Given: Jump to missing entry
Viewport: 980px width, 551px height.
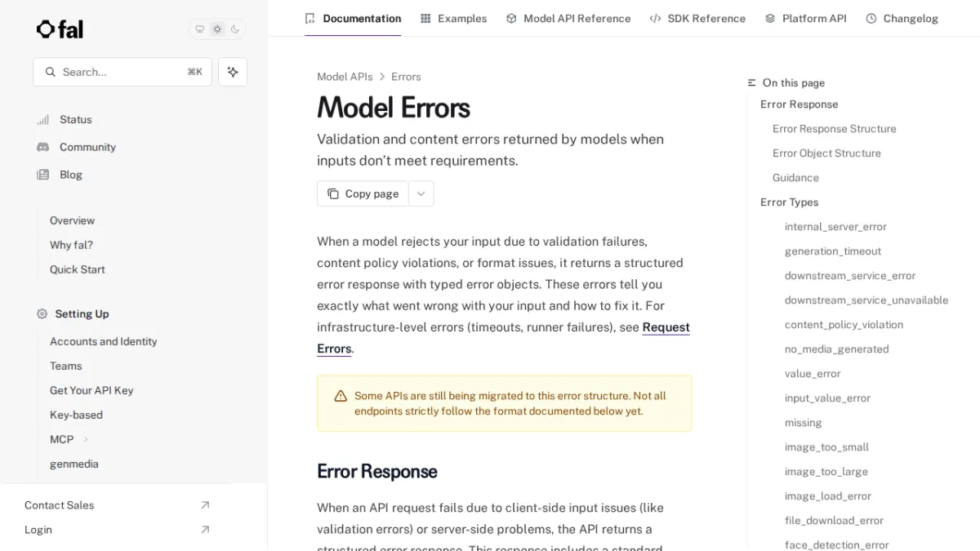Looking at the screenshot, I should tap(803, 423).
